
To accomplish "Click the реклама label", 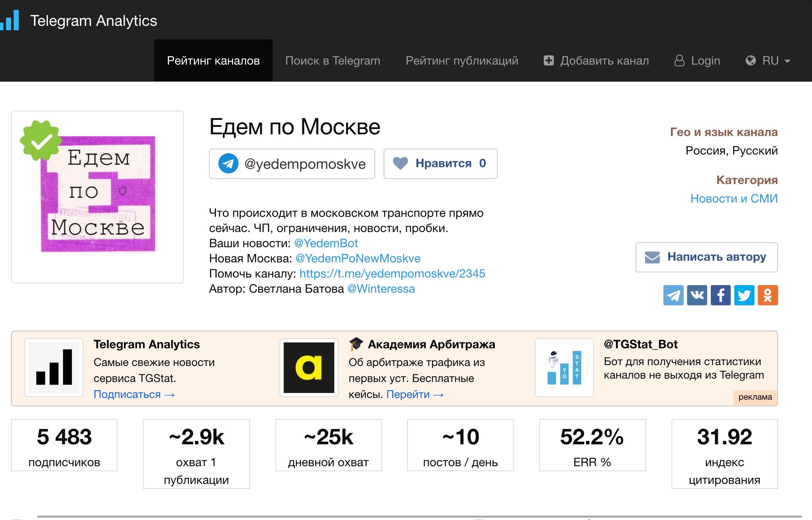I will point(755,397).
